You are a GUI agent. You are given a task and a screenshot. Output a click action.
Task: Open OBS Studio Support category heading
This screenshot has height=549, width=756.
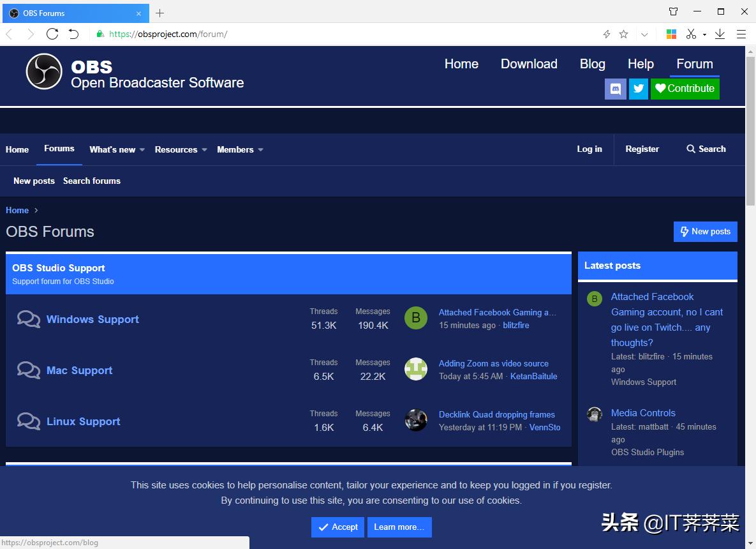coord(58,267)
